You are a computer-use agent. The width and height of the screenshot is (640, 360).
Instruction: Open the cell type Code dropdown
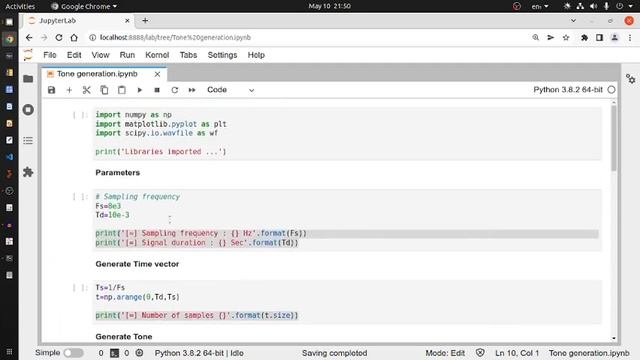(x=230, y=90)
